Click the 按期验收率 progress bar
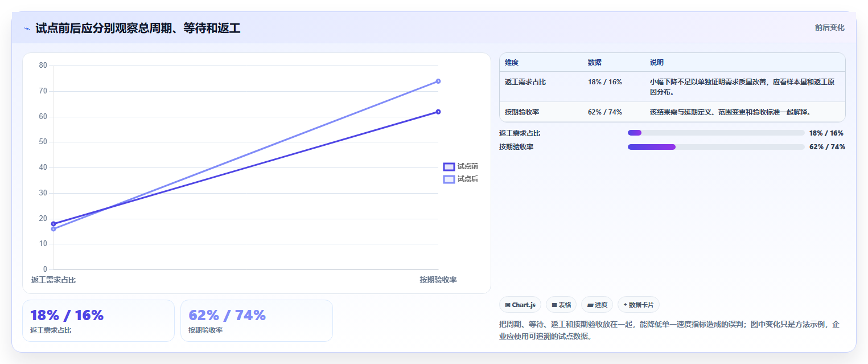The image size is (868, 364). point(716,147)
